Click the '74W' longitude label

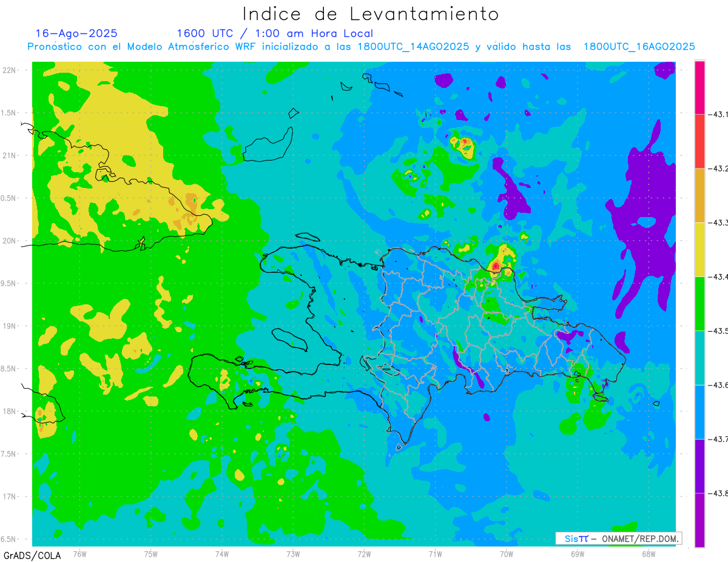coord(222,554)
